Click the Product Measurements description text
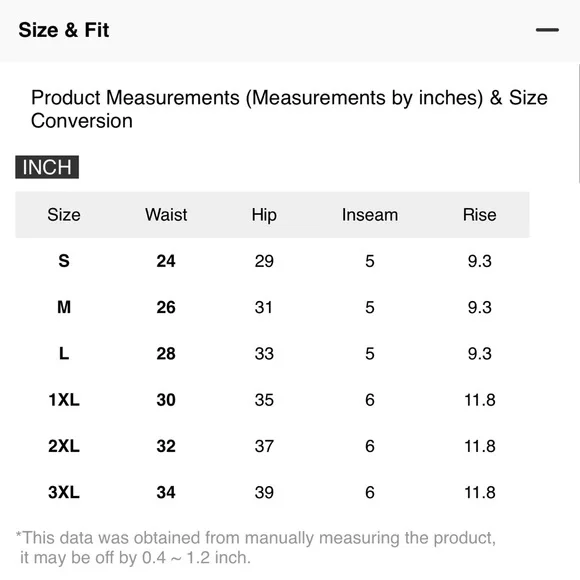580x580 pixels. (289, 109)
